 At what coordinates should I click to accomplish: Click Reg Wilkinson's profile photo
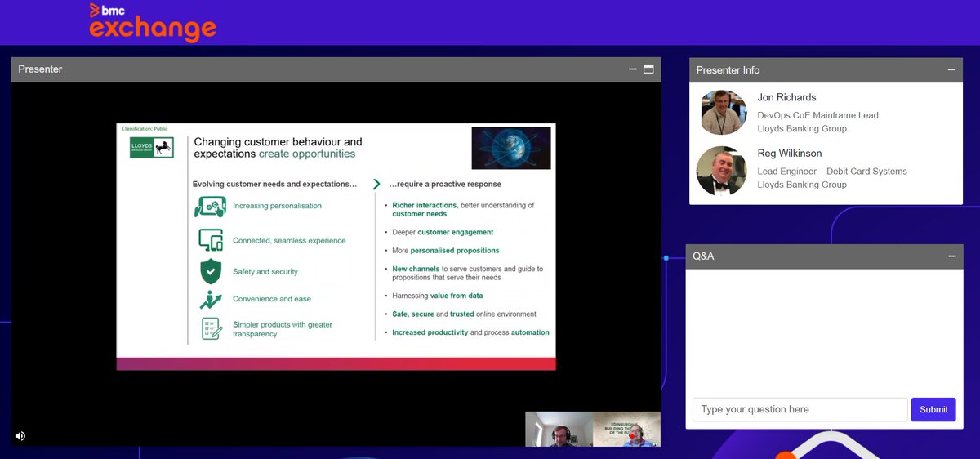point(721,171)
